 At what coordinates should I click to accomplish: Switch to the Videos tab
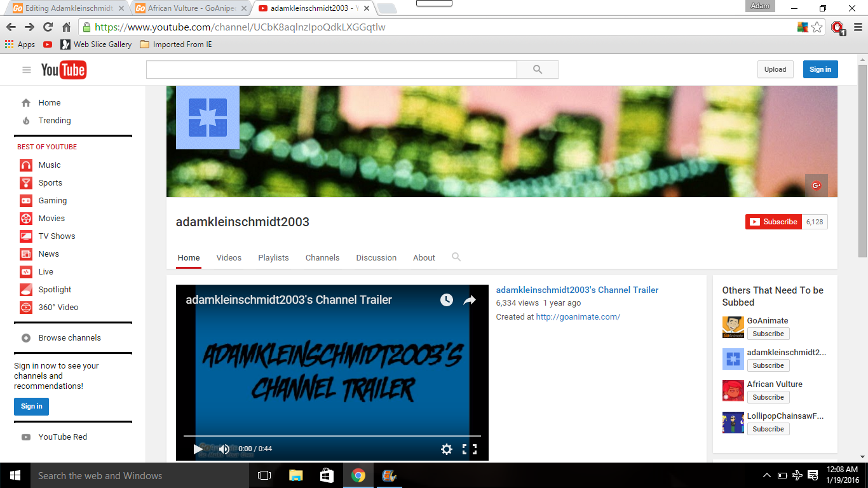pyautogui.click(x=229, y=257)
